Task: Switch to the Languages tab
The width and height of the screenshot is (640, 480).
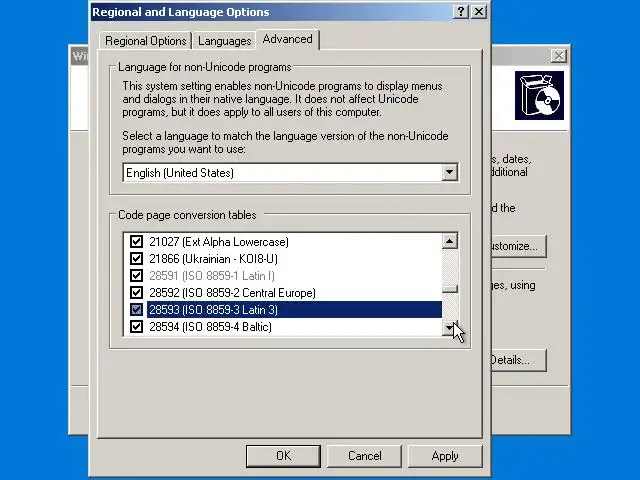Action: pos(224,41)
